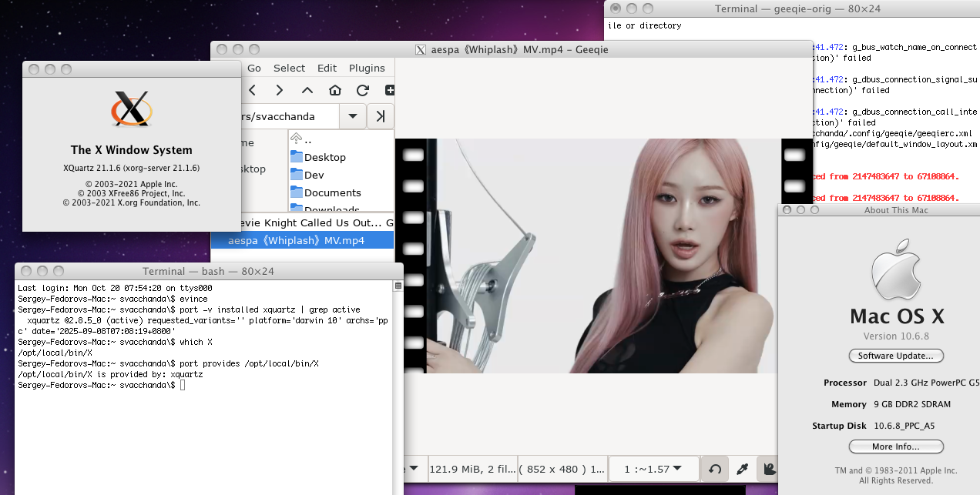
Task: Click the 'Last login: Mon Oct 20' terminal line
Action: (x=115, y=288)
